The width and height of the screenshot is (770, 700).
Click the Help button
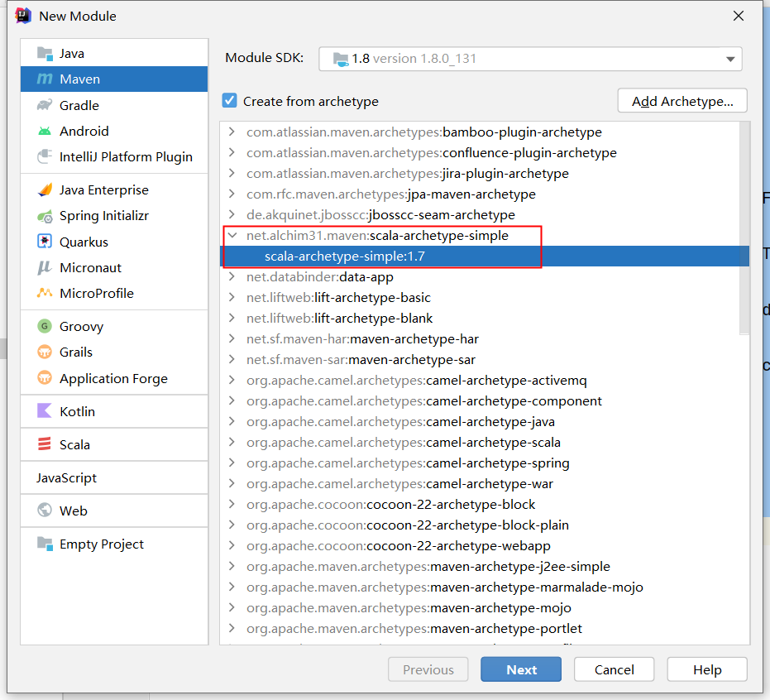pyautogui.click(x=707, y=669)
